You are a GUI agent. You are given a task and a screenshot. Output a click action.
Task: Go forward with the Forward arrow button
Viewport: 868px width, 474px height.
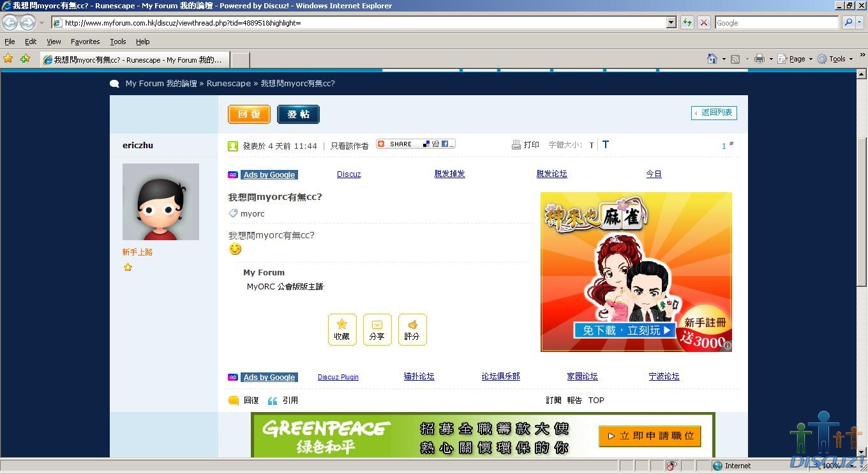(27, 22)
